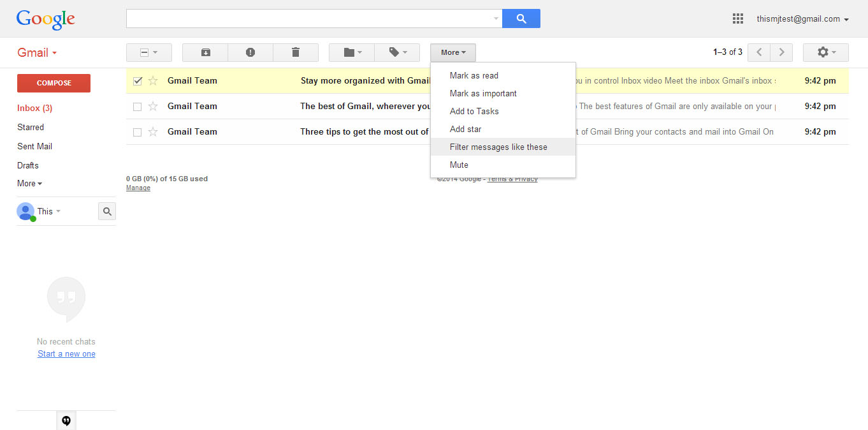
Task: Click the Archive toolbar icon
Action: point(205,52)
